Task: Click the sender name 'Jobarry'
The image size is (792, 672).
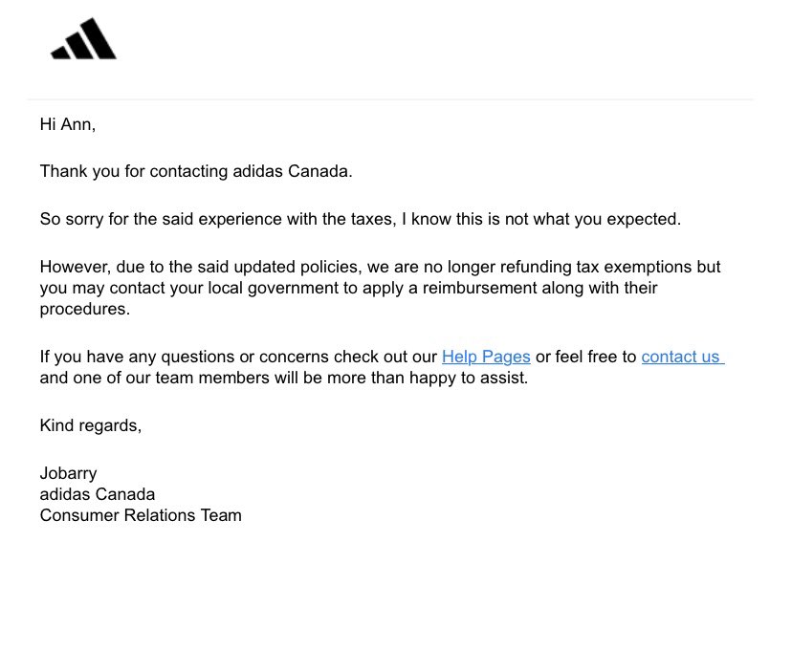Action: click(68, 473)
